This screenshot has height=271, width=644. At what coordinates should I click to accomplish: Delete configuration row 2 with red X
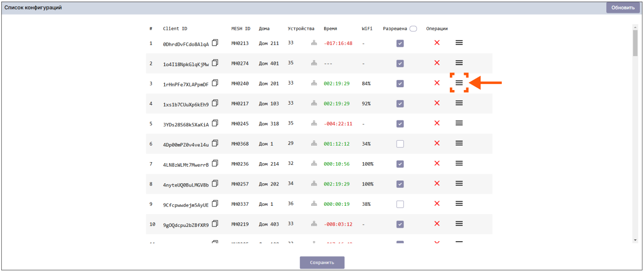(437, 63)
